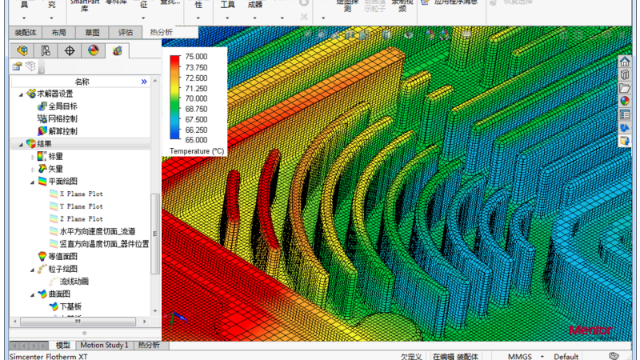Open the file explorer folder icon in right sidebar
This screenshot has width=640, height=360.
(624, 88)
